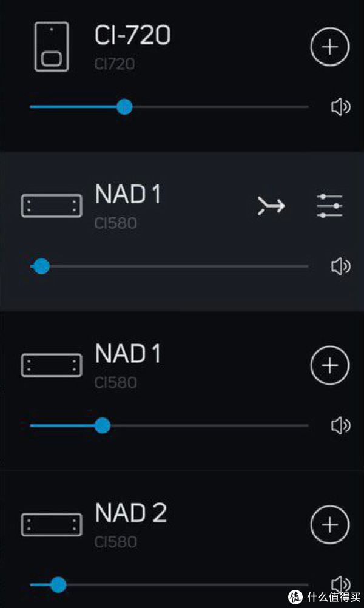The height and width of the screenshot is (608, 364).
Task: Click the CI-720 volume slider handle
Action: tap(124, 107)
